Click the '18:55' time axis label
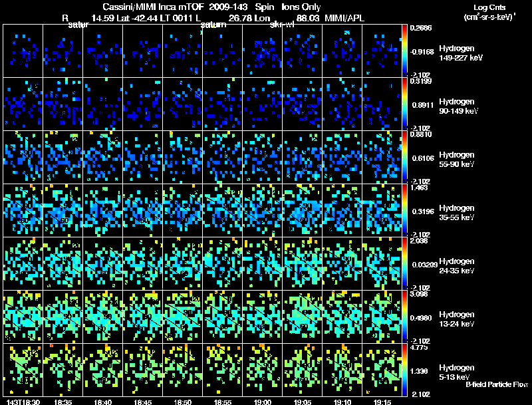532x405 pixels. pos(223,402)
